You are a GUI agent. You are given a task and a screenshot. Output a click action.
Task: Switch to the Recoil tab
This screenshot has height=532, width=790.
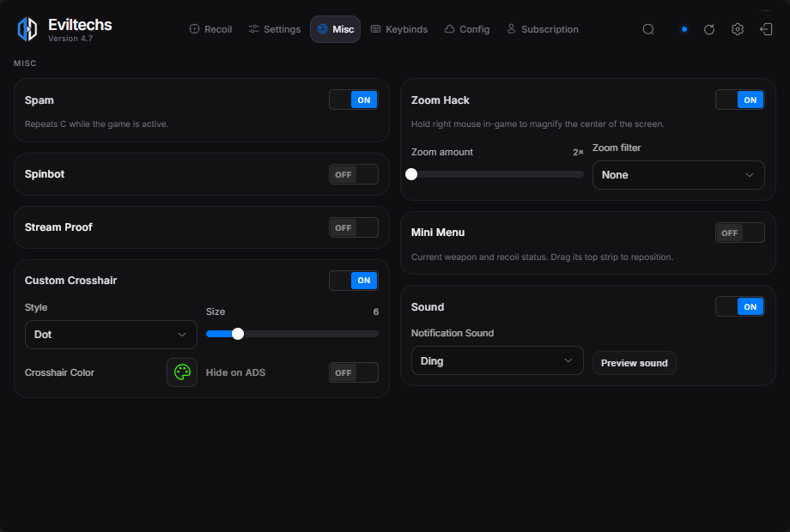pos(210,29)
